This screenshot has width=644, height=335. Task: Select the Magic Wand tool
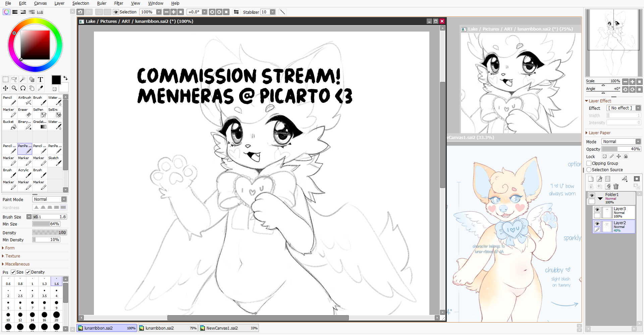click(x=23, y=80)
